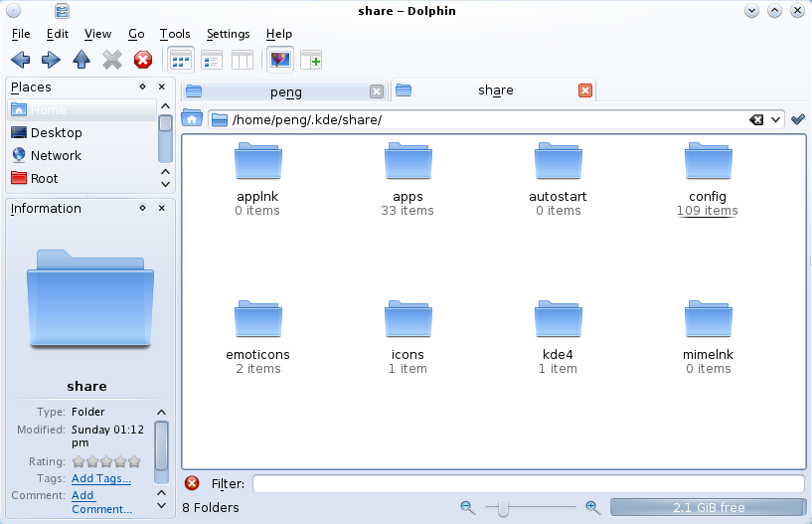The height and width of the screenshot is (524, 812).
Task: Stop loading with the red stop icon
Action: (142, 60)
